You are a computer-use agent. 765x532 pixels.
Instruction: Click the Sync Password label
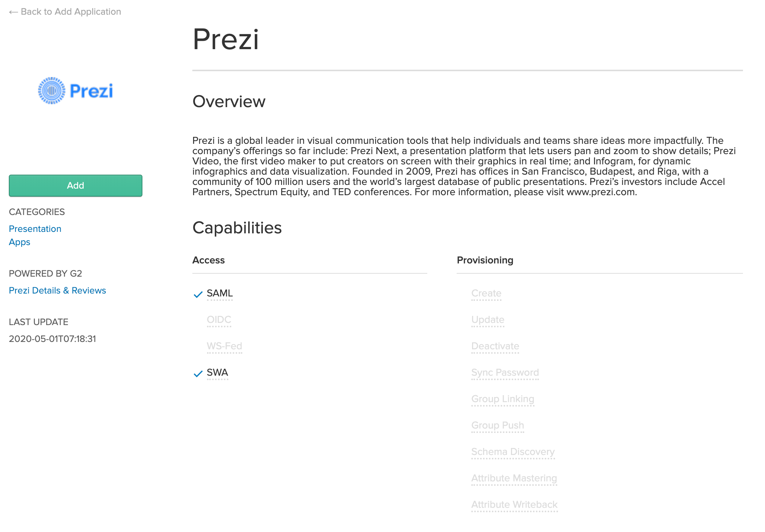click(505, 372)
